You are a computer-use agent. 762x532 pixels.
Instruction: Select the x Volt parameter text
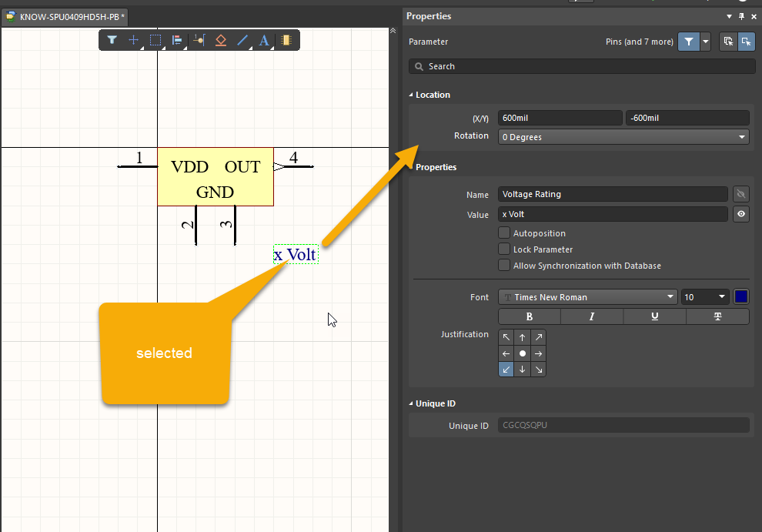click(296, 254)
